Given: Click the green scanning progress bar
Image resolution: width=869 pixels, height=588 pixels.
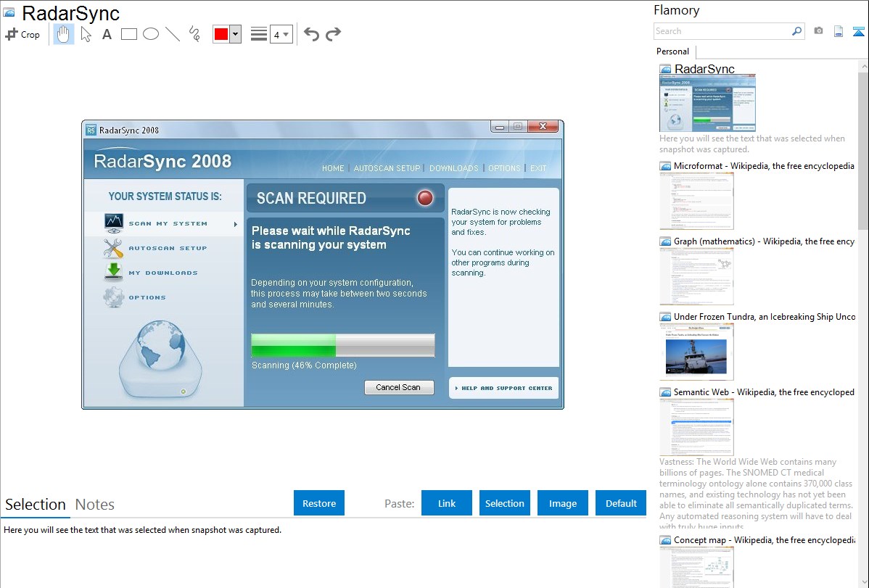Looking at the screenshot, I should point(343,345).
